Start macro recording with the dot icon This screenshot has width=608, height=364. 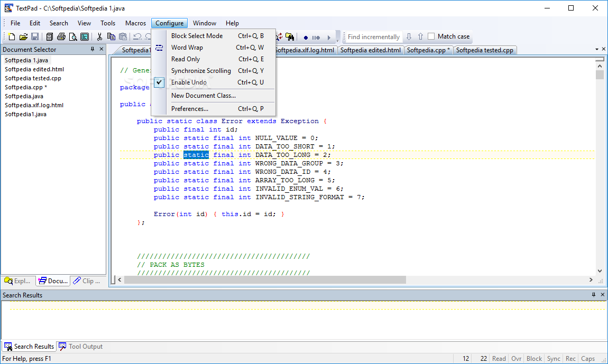click(306, 38)
